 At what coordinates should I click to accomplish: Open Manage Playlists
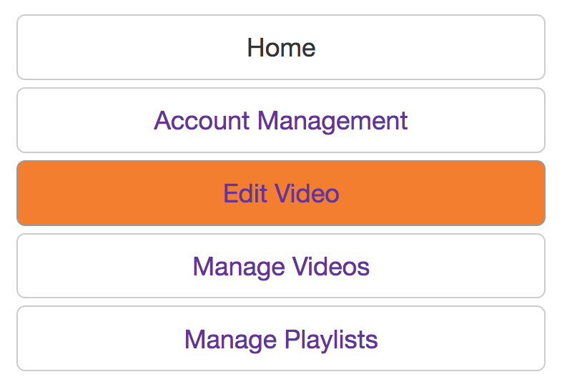[x=281, y=338]
